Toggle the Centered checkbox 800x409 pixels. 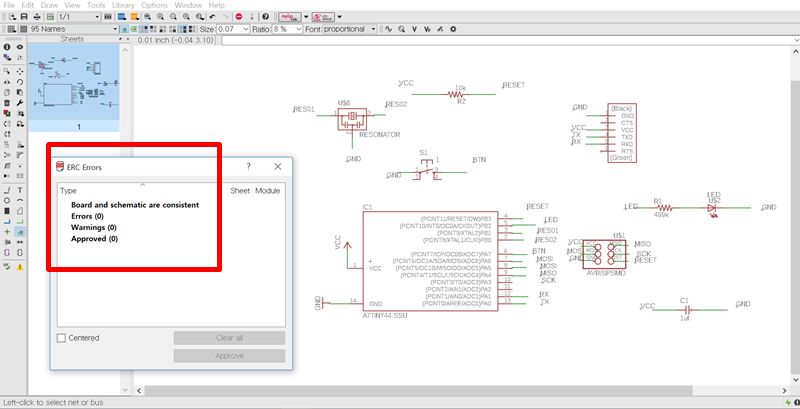62,338
